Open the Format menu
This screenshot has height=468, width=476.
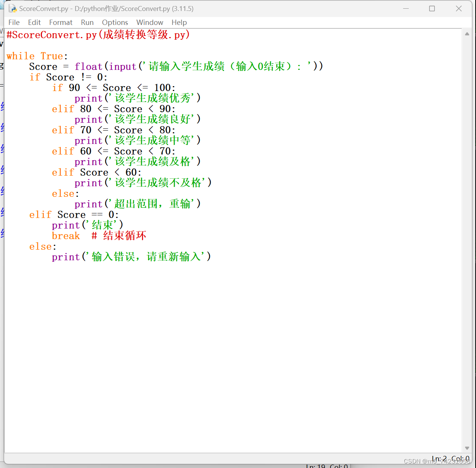[60, 22]
